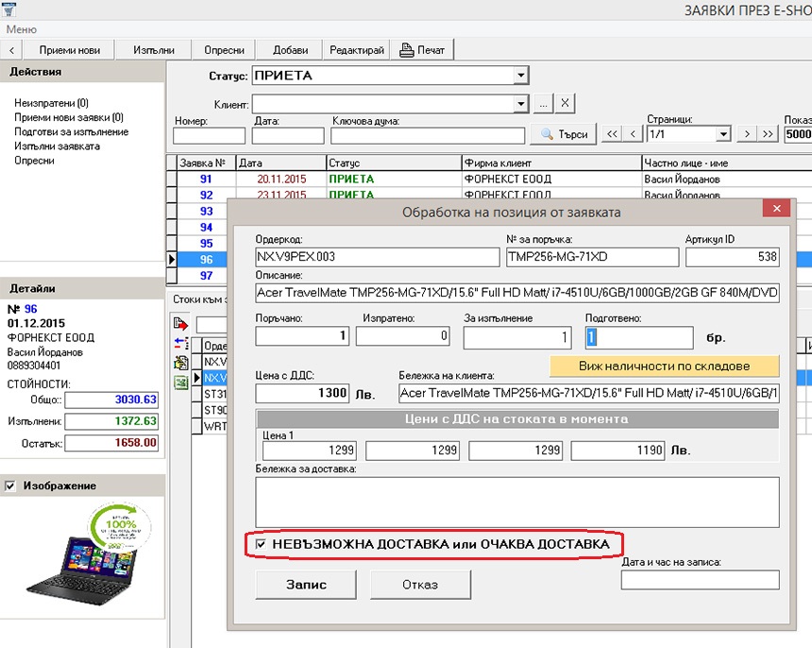This screenshot has width=812, height=648.
Task: Click Неизпратени (0) in actions panel
Action: pyautogui.click(x=51, y=103)
